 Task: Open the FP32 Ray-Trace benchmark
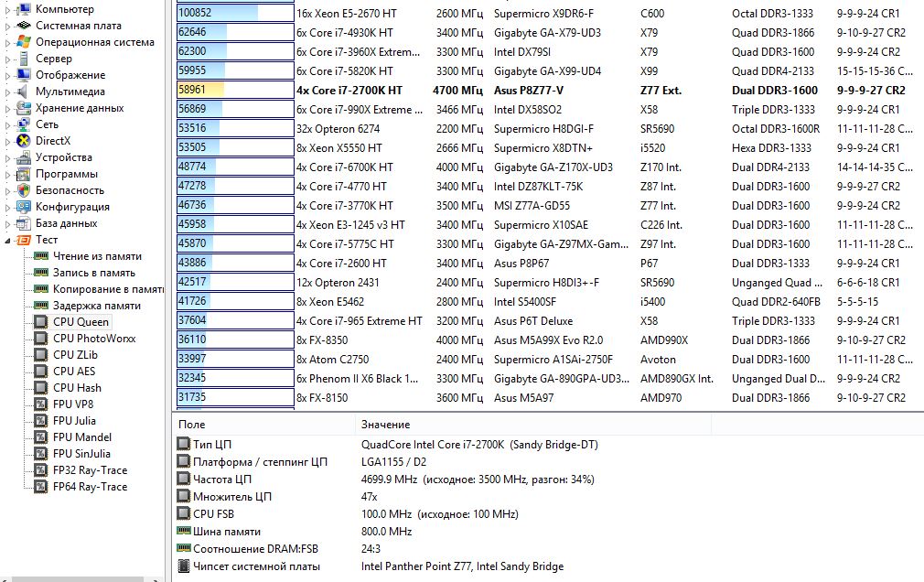[x=91, y=470]
